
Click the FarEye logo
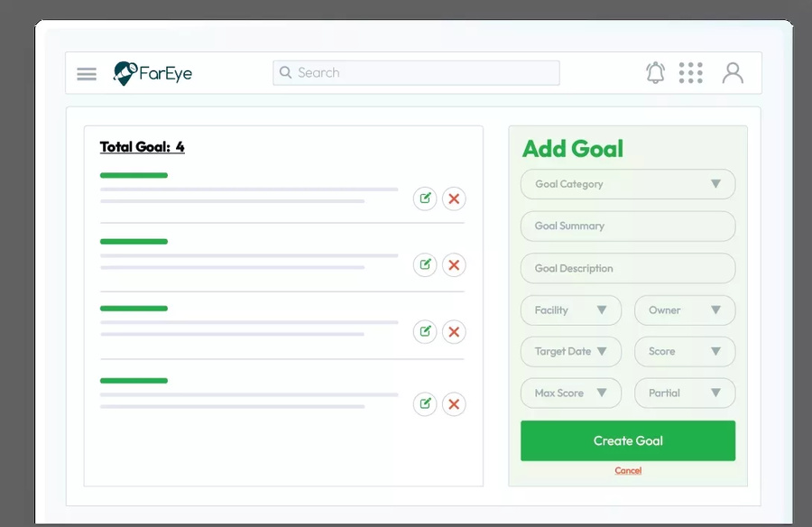[x=152, y=73]
